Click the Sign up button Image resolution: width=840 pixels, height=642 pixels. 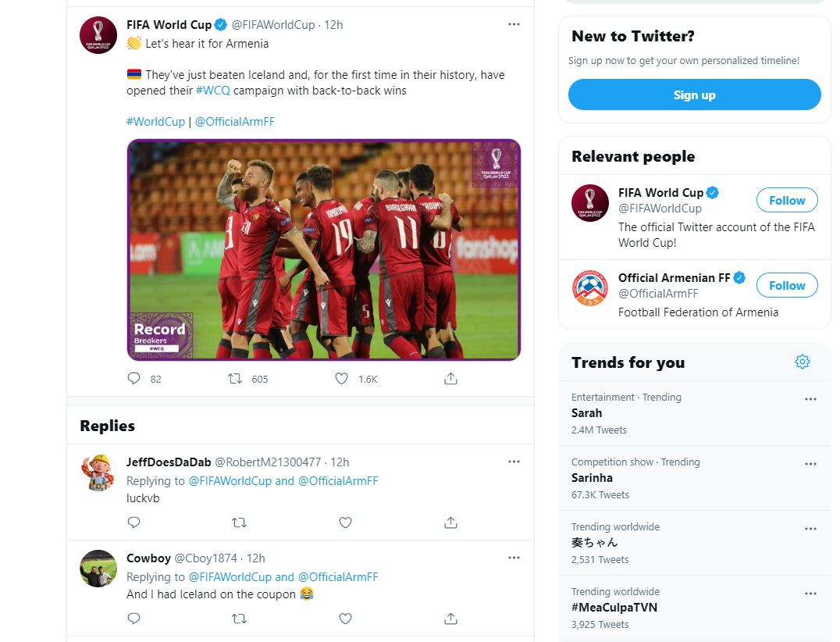pyautogui.click(x=694, y=95)
